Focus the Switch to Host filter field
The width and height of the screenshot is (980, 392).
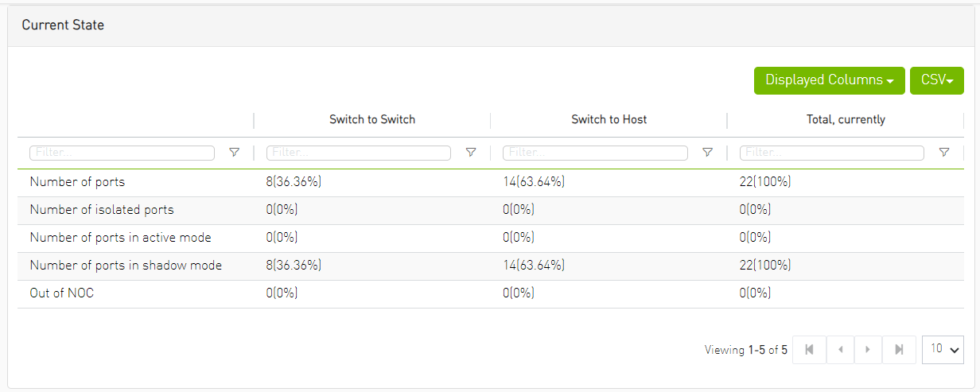[595, 153]
